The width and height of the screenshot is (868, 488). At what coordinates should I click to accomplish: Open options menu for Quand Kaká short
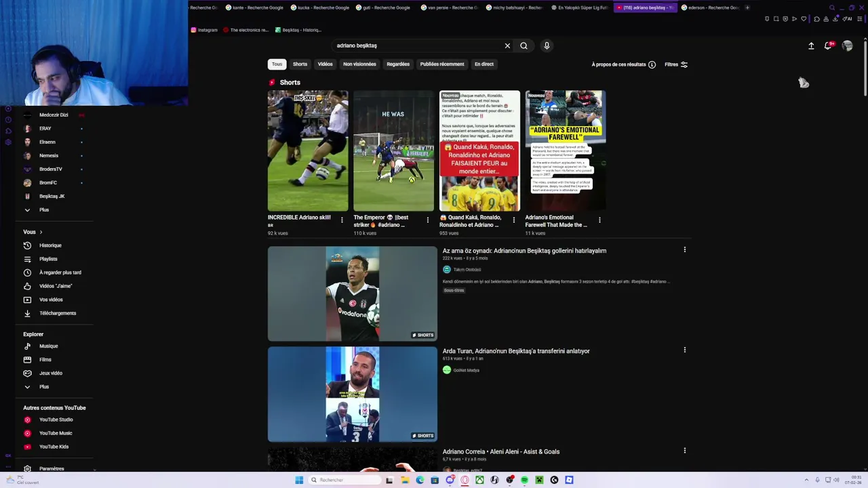pos(513,220)
